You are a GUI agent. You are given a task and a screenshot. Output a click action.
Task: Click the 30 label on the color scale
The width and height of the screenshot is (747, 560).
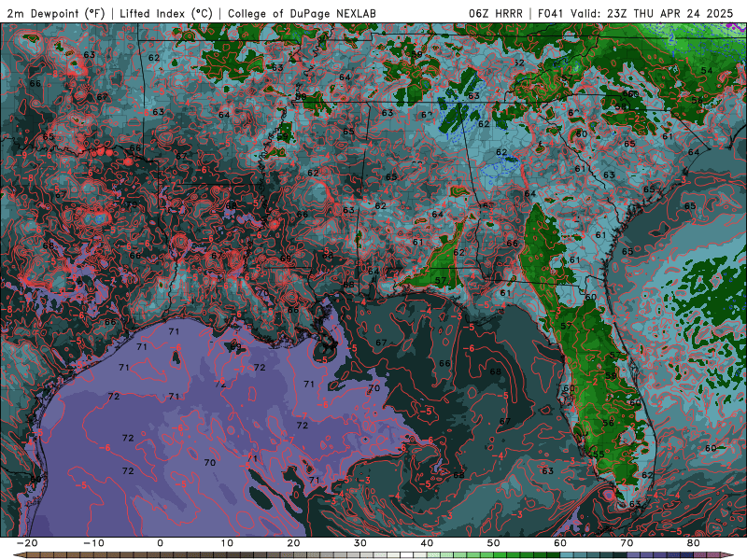[x=360, y=543]
